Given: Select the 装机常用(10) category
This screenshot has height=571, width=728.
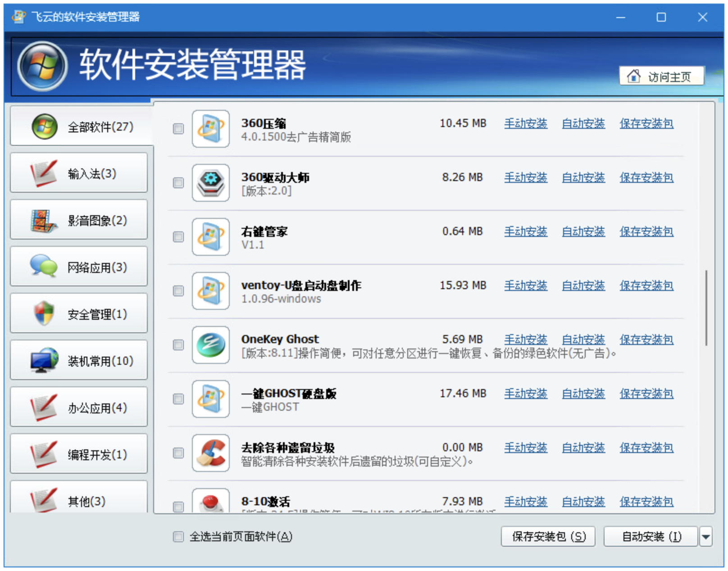Looking at the screenshot, I should coord(79,361).
